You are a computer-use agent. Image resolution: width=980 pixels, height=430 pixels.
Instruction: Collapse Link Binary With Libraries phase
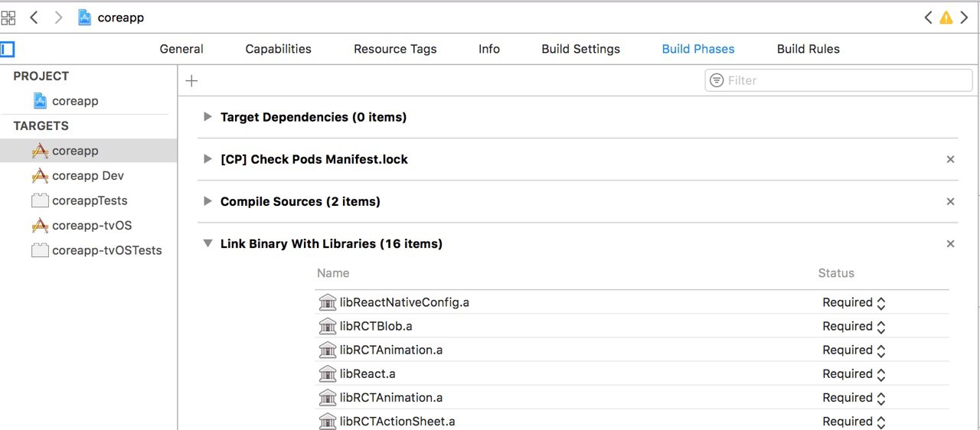pyautogui.click(x=207, y=243)
